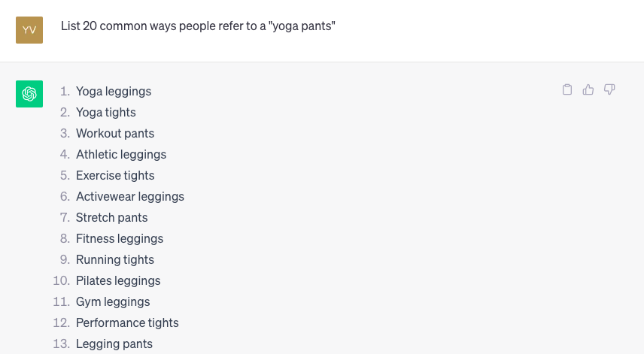Click the "Athletic leggings" entry
This screenshot has height=354, width=644.
(121, 154)
